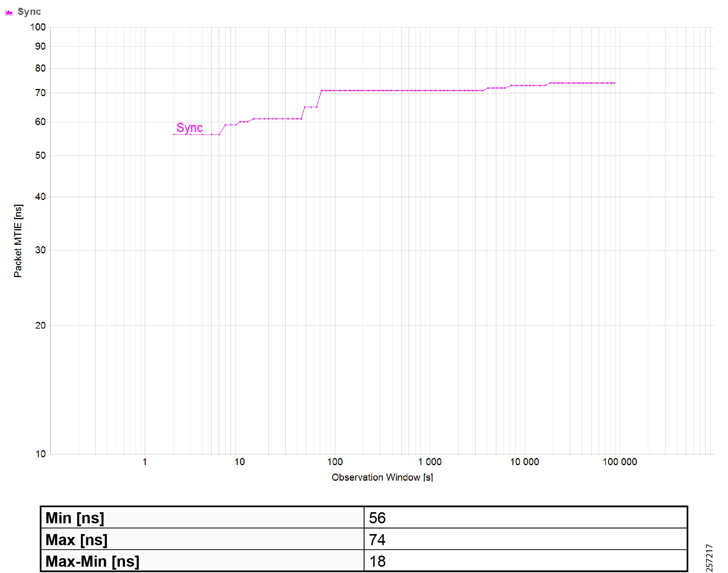Select the vertical document number 257217
Screen dimensions: 728x573
click(709, 557)
